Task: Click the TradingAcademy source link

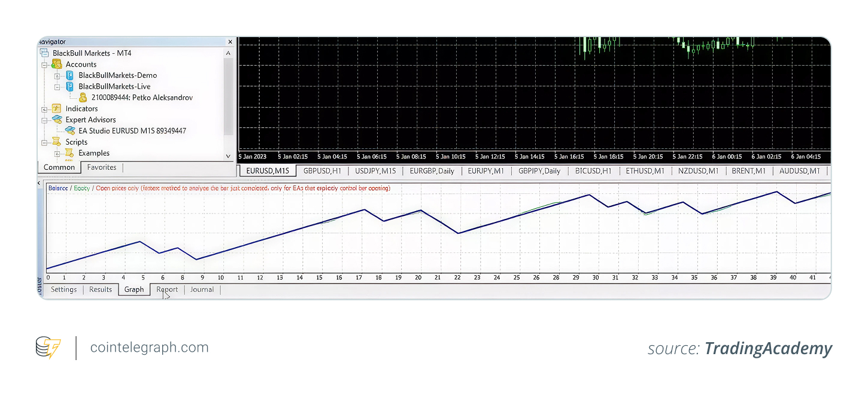Action: point(768,348)
